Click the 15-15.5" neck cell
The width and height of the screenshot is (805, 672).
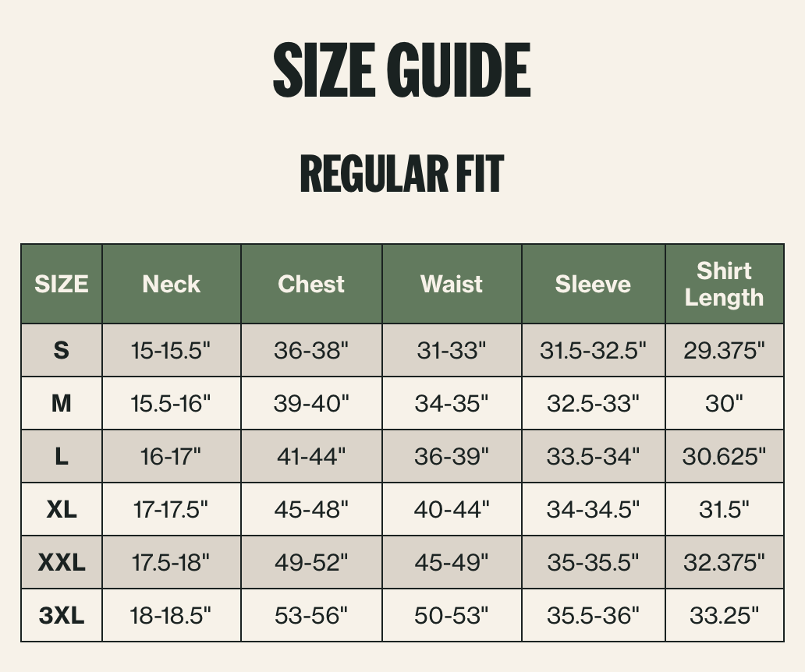point(172,350)
